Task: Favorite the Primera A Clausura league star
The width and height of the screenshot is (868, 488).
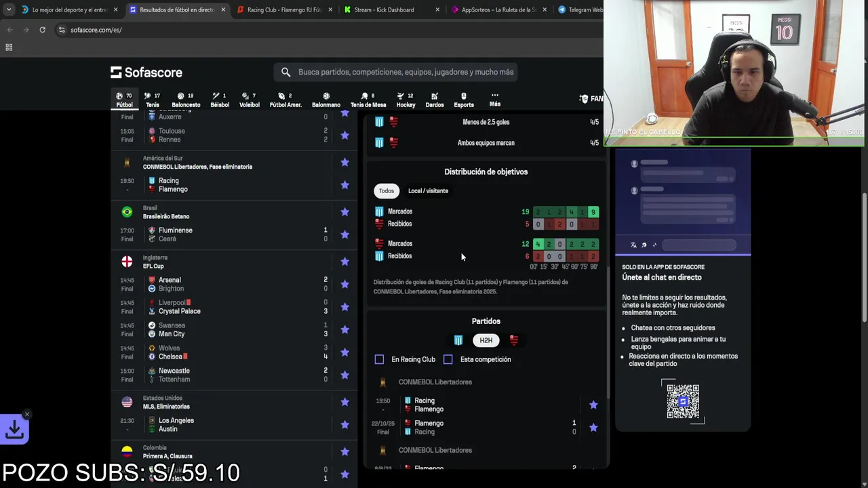Action: pos(344,451)
